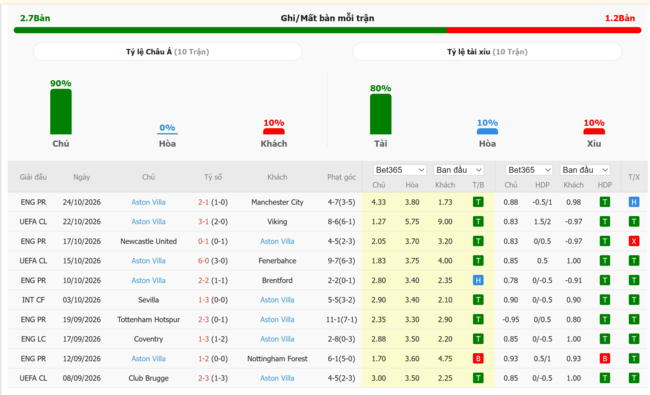Click the Phạt góc column header

341,177
